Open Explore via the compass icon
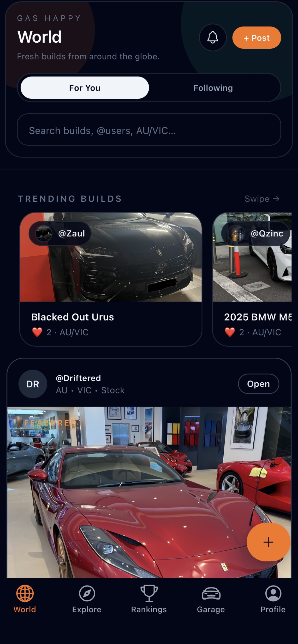This screenshot has width=298, height=644. pos(87,593)
